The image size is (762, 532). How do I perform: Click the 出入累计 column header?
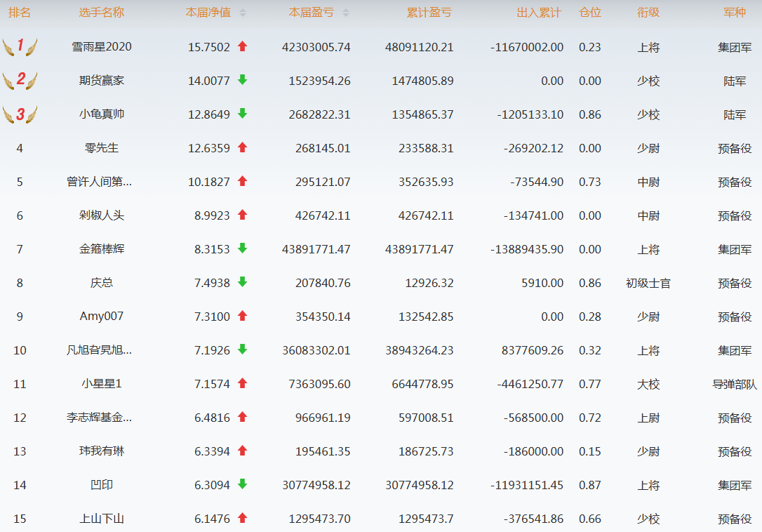(x=539, y=13)
